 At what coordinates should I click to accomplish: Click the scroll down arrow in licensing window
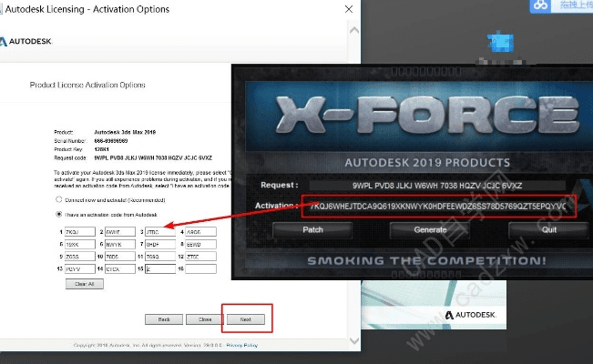tap(354, 340)
